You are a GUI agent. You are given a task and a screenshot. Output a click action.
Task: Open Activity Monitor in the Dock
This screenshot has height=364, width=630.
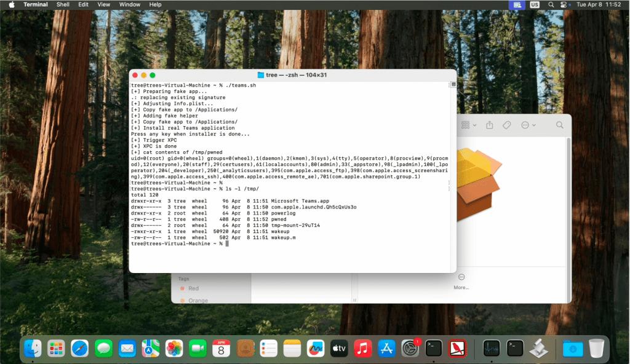(x=492, y=349)
